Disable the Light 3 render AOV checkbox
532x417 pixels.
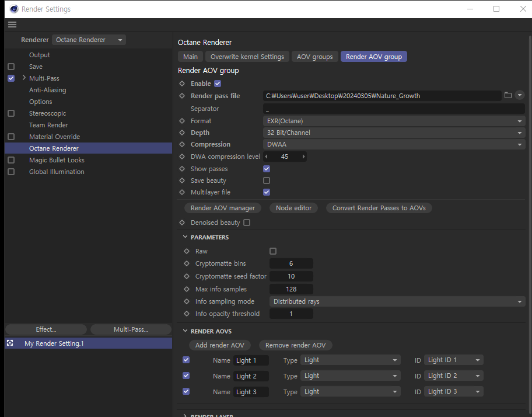tap(186, 391)
